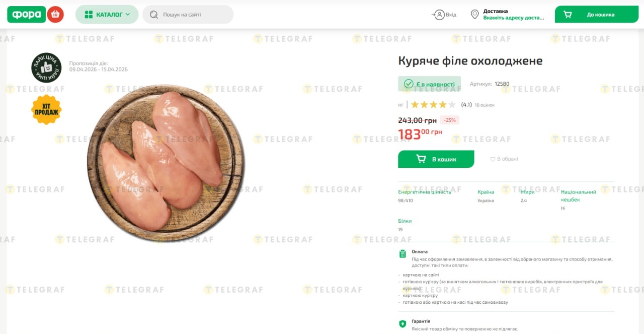The width and height of the screenshot is (644, 334).
Task: Click the Фора logo
Action: click(x=26, y=15)
